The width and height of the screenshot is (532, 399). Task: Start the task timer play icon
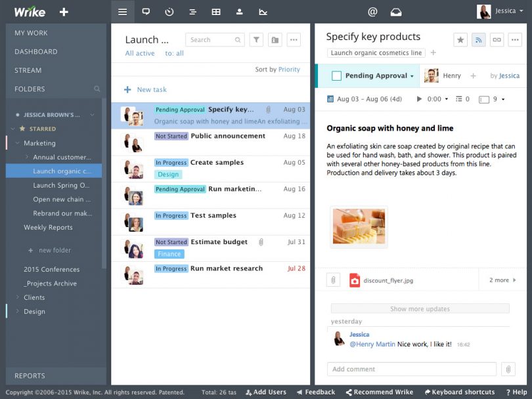(x=418, y=100)
